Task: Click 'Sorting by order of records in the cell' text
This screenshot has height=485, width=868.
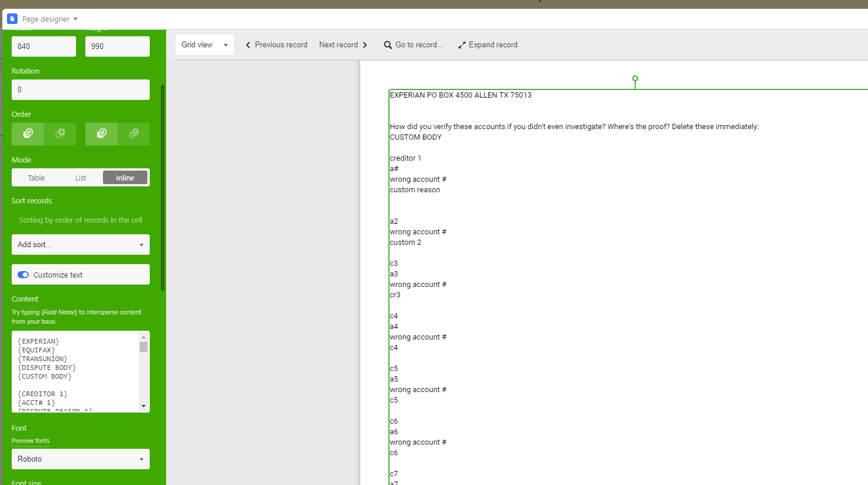Action: tap(81, 220)
